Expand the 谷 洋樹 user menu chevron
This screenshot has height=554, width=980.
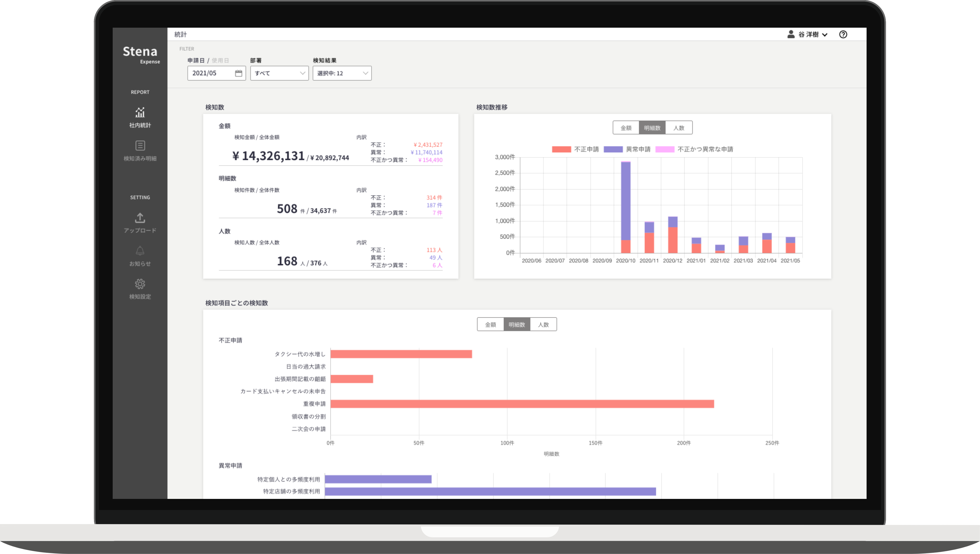pyautogui.click(x=825, y=35)
